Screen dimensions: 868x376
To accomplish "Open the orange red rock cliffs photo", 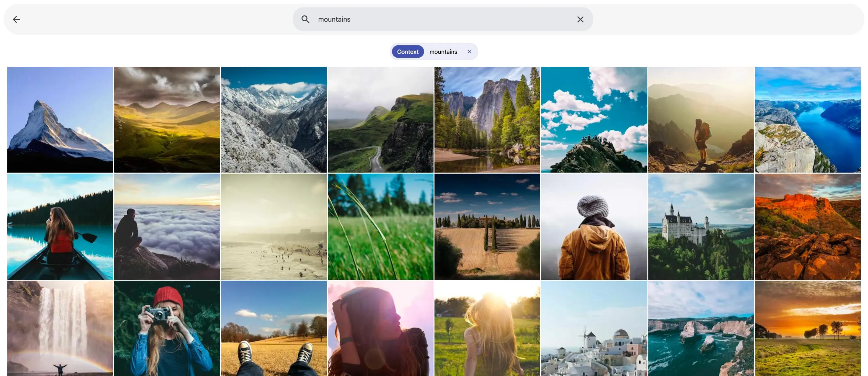I will click(x=808, y=227).
